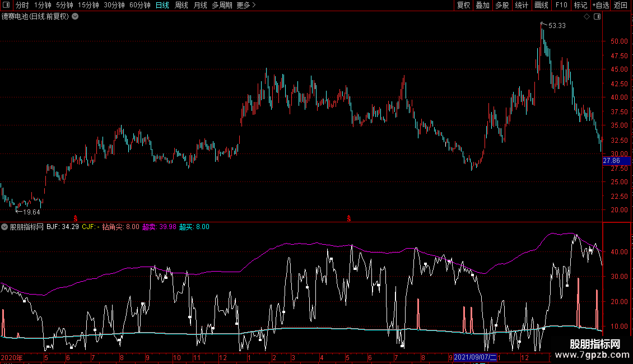Open the 多股 multi-stock view
This screenshot has width=633, height=364.
tap(502, 5)
